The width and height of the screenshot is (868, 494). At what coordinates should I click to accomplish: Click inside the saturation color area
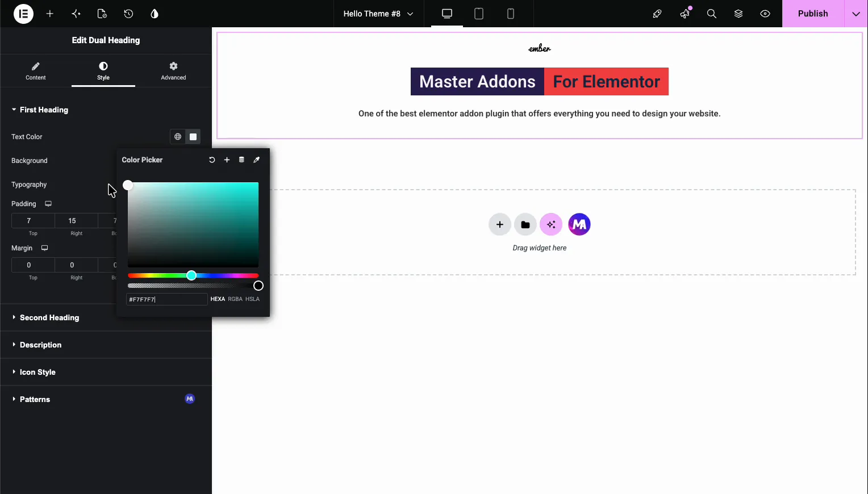[x=193, y=224]
